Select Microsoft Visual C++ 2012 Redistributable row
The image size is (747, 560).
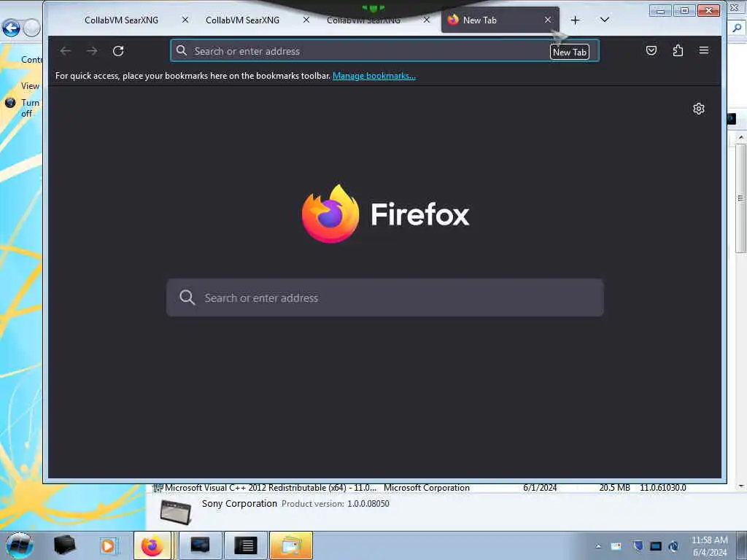point(419,488)
